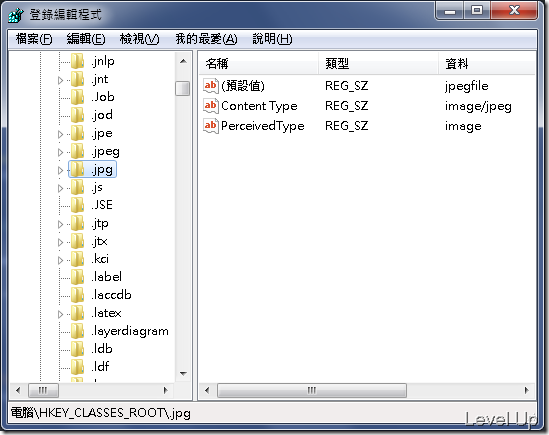Click the values pane horizontal scrollbar thumb
This screenshot has height=435, width=549.
tap(312, 390)
